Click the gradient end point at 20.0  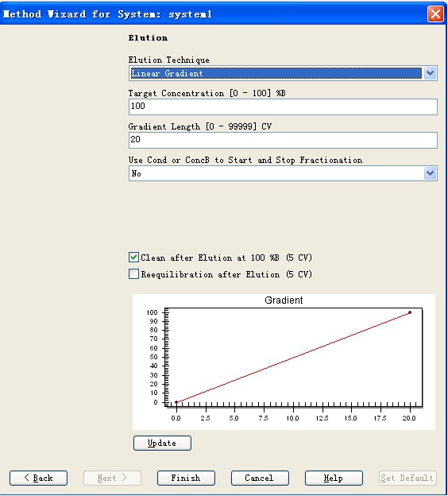[x=410, y=312]
